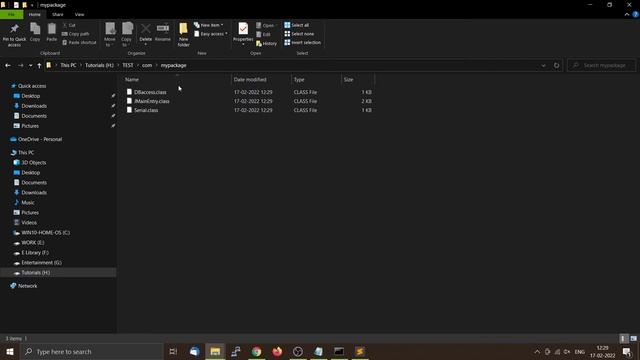Open Quick access in navigation pane
This screenshot has width=640, height=360.
point(32,86)
